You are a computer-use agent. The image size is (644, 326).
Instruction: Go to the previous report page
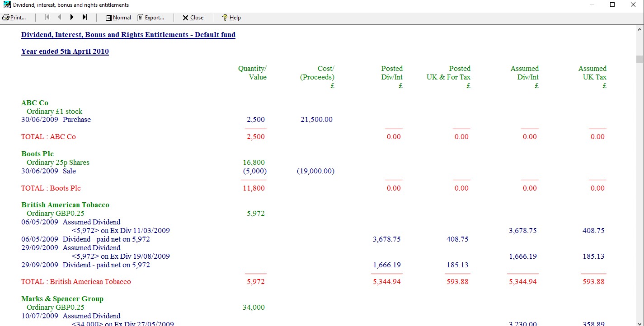click(59, 18)
